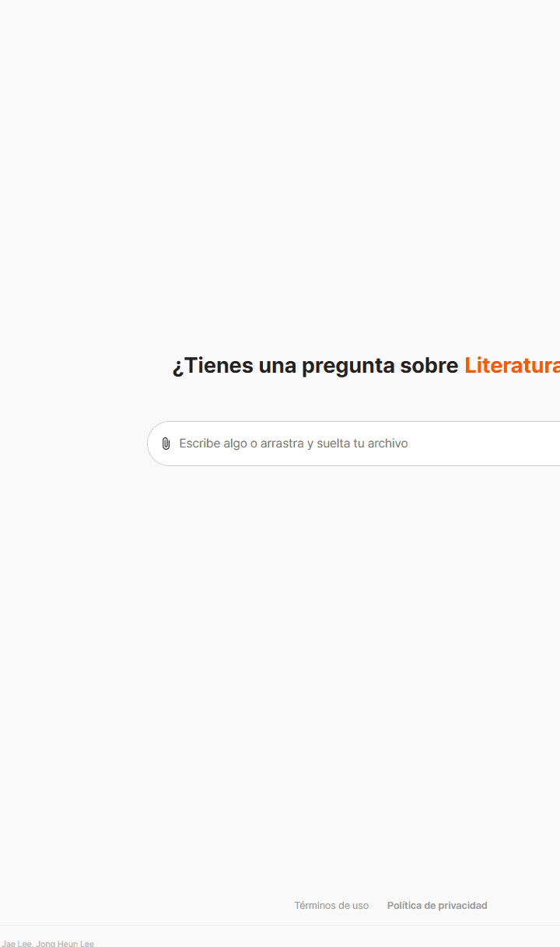Click the paperclip attach file icon

point(166,444)
